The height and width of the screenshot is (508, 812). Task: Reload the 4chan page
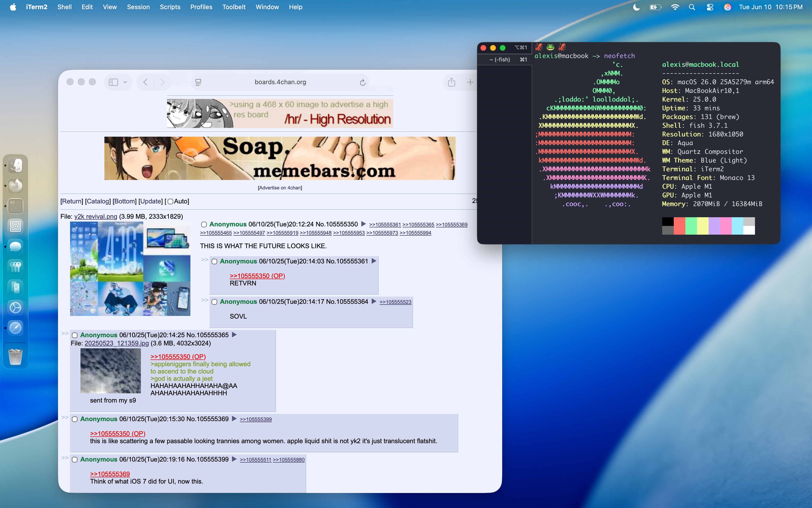click(362, 82)
